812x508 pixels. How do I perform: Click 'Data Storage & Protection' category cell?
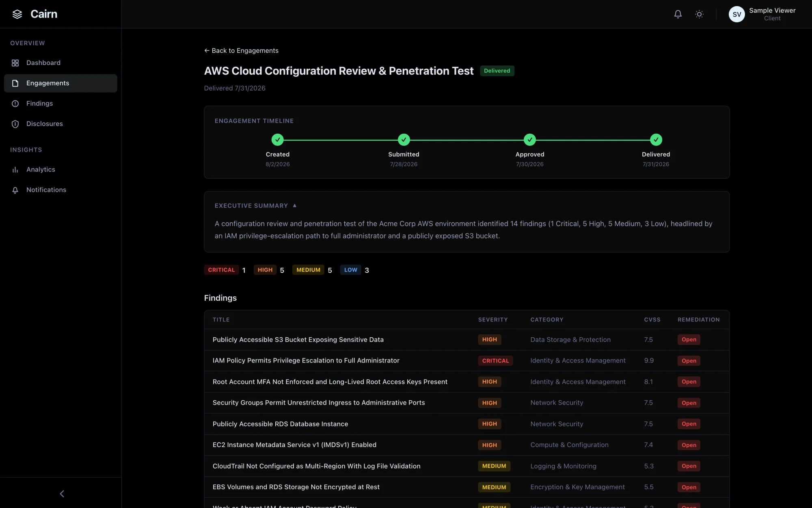570,340
